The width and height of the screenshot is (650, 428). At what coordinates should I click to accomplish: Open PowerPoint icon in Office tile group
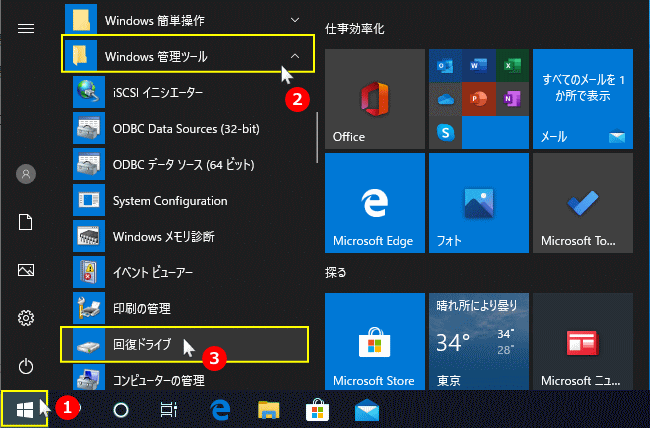(479, 99)
